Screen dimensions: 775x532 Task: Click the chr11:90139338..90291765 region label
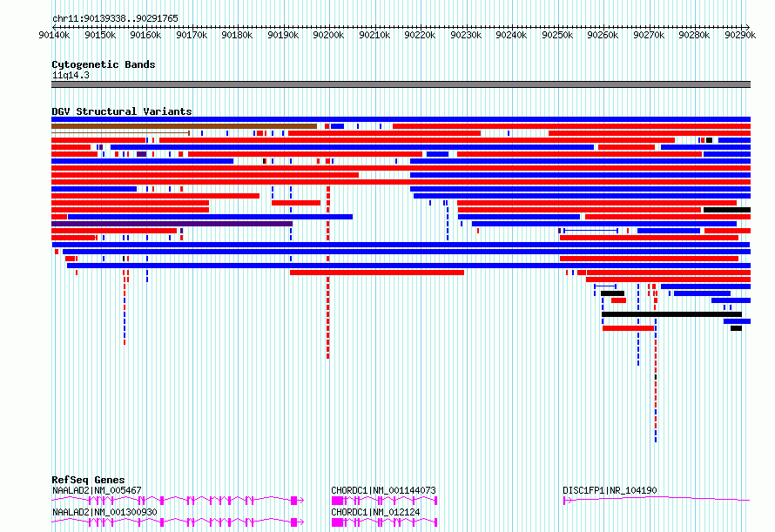(x=115, y=18)
